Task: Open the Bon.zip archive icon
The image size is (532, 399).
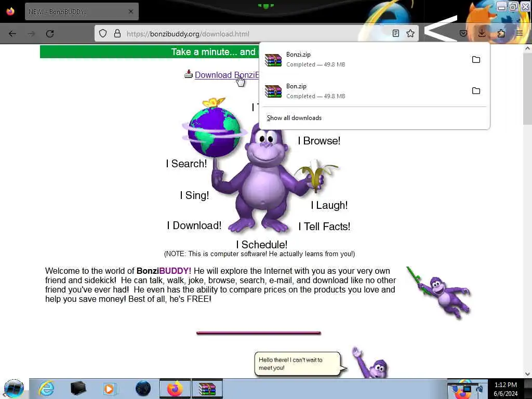Action: click(273, 91)
